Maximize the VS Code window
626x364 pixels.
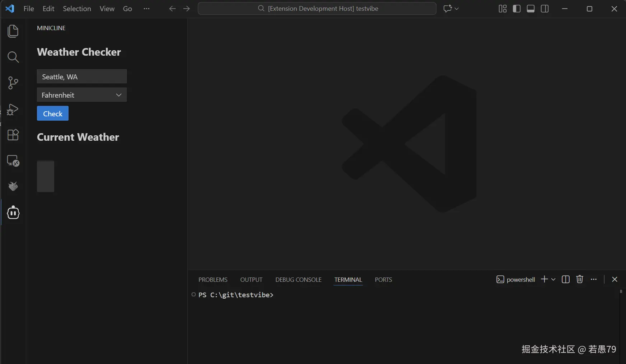click(x=589, y=9)
